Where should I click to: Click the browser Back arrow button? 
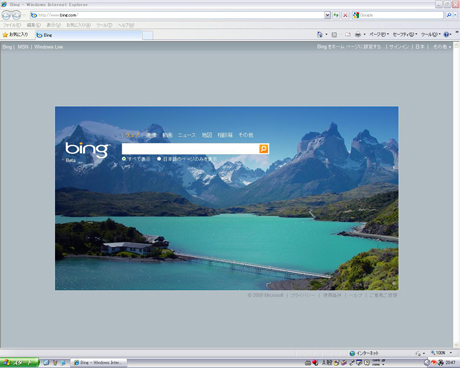(6, 15)
